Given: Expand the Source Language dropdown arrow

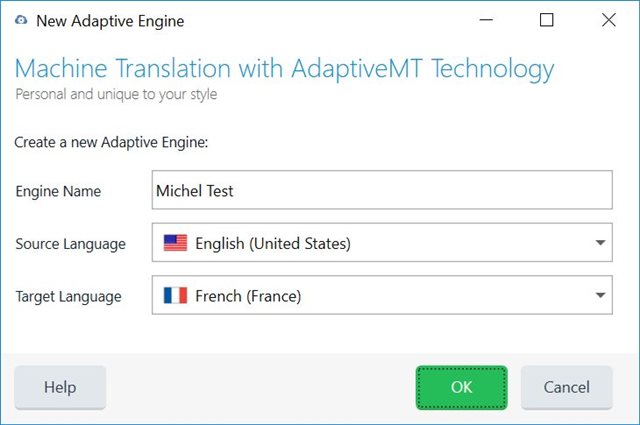Looking at the screenshot, I should (x=600, y=243).
